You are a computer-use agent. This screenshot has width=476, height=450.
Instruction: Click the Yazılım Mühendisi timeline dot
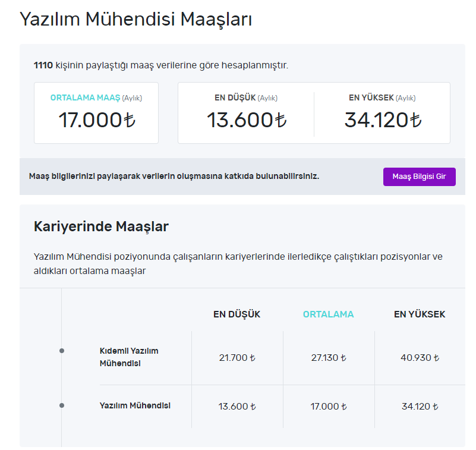coord(62,405)
